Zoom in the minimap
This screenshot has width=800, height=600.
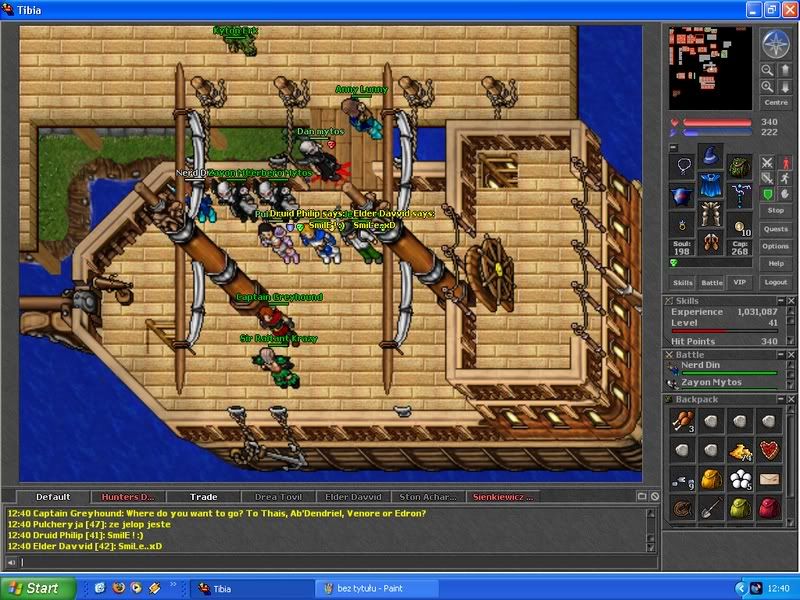coord(767,87)
